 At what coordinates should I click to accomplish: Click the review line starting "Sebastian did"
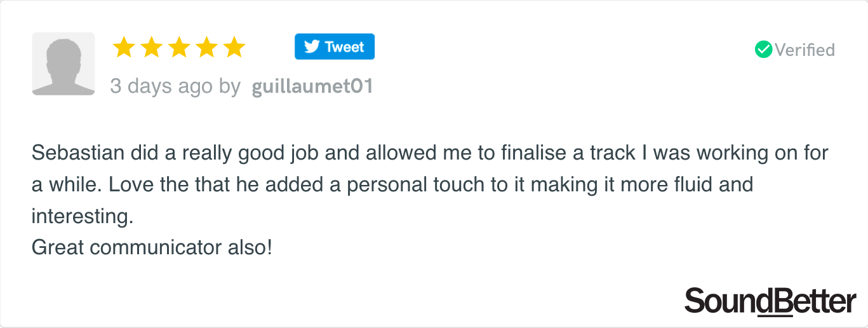(431, 154)
